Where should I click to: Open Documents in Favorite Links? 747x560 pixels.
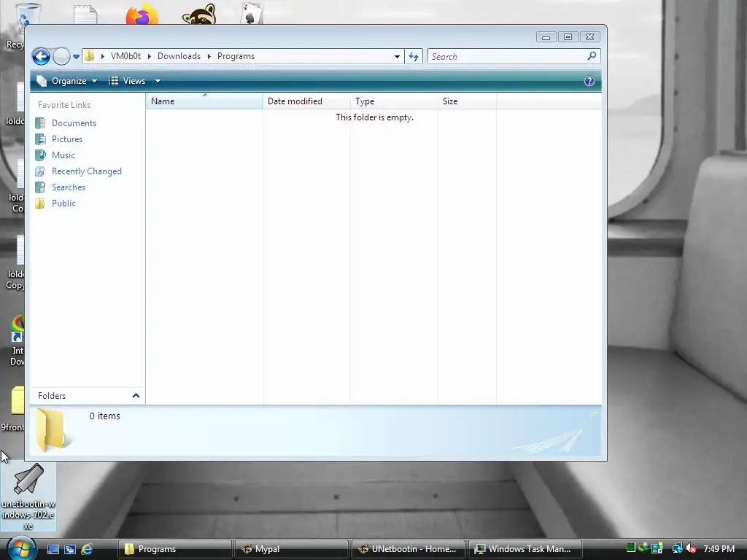[x=74, y=122]
